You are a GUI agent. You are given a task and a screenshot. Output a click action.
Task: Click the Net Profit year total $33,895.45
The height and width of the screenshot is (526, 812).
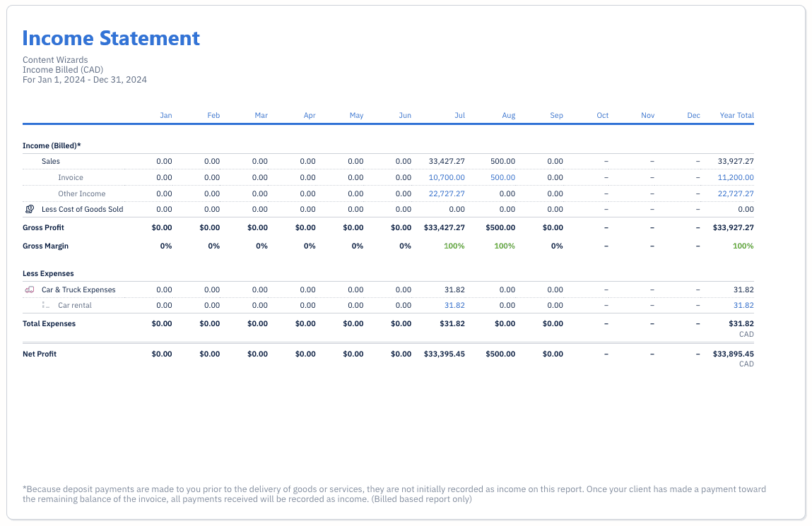pyautogui.click(x=733, y=354)
